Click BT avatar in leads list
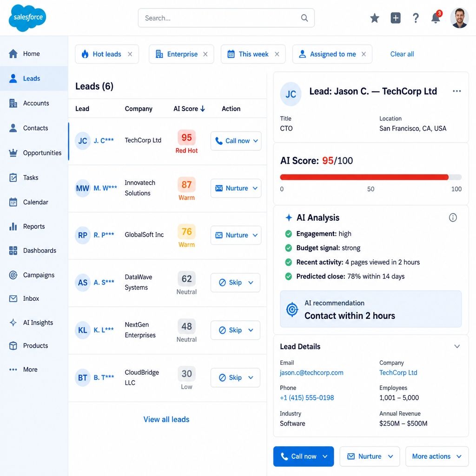Image resolution: width=476 pixels, height=476 pixels. pyautogui.click(x=83, y=377)
